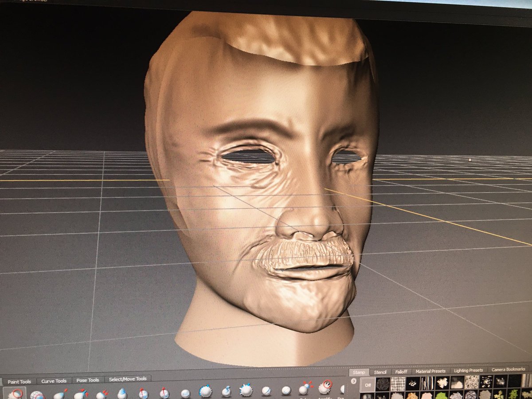Switch to the Falloff tab
Viewport: 532px width, 399px height.
pyautogui.click(x=401, y=372)
